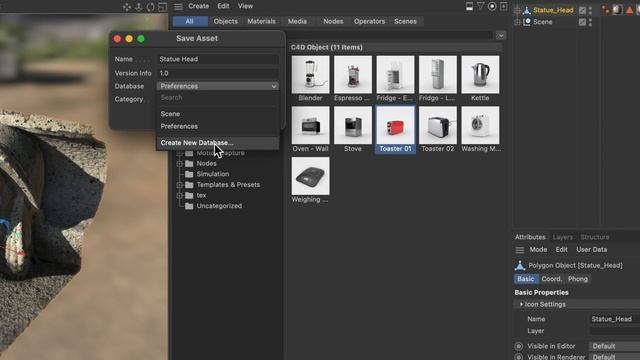640x360 pixels.
Task: Click the viewport move camera icon
Action: coord(127,7)
